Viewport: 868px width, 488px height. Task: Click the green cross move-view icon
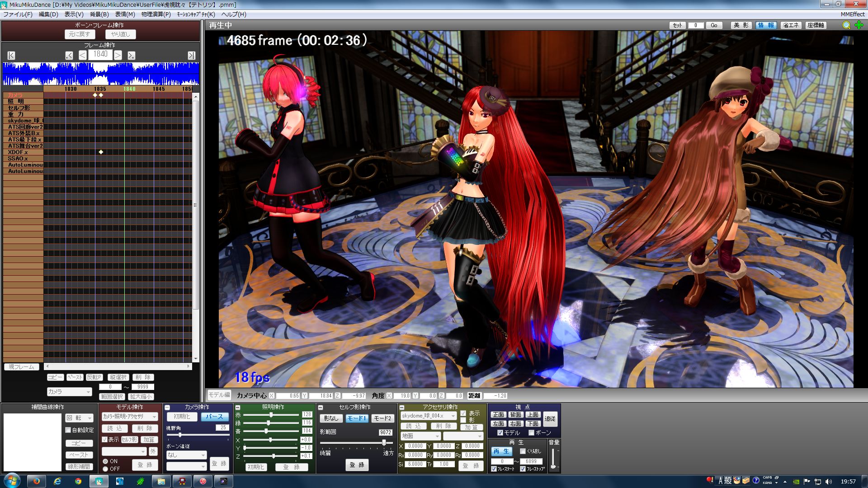tap(859, 25)
